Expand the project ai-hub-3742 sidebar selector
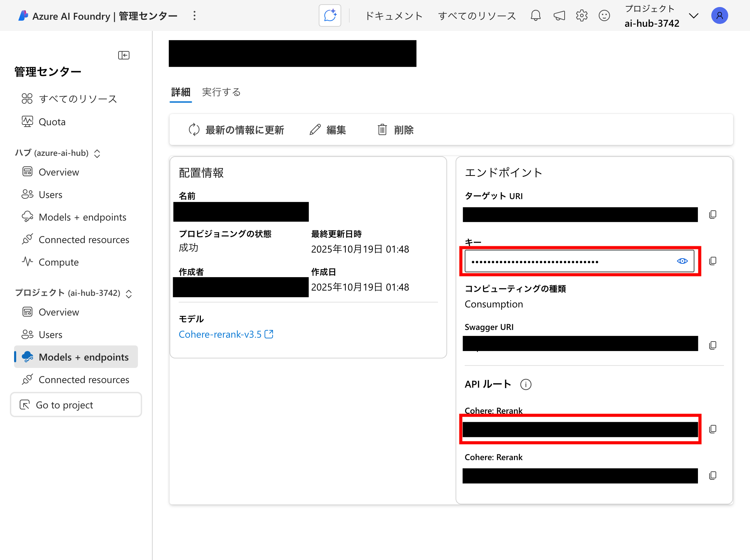This screenshot has height=560, width=750. tap(129, 294)
